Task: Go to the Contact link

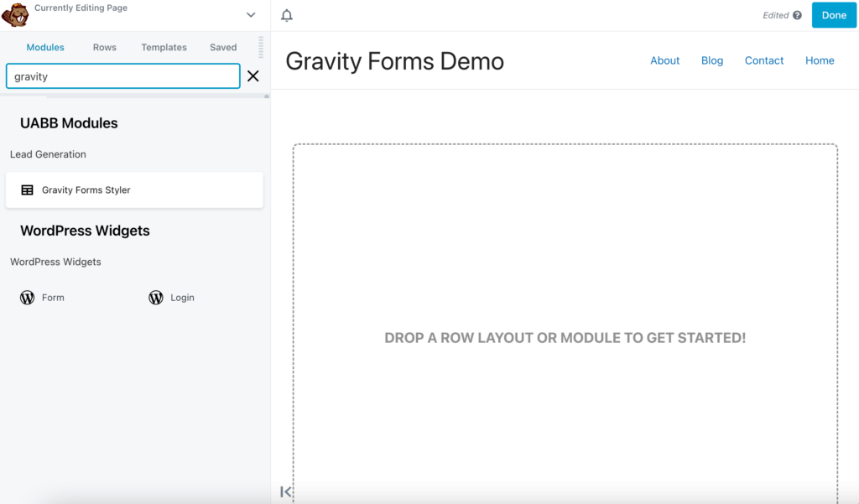Action: coord(763,60)
